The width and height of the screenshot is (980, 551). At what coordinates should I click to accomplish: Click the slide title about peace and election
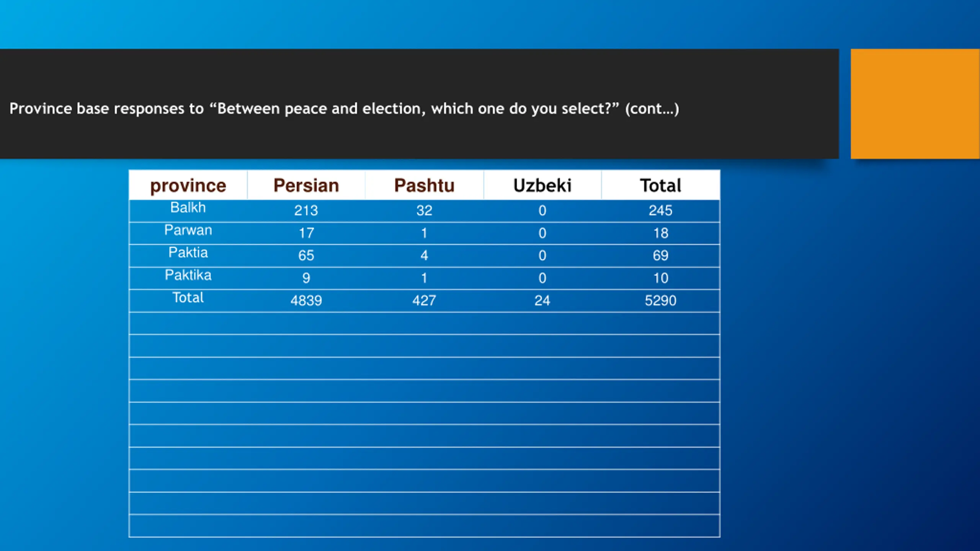[344, 109]
